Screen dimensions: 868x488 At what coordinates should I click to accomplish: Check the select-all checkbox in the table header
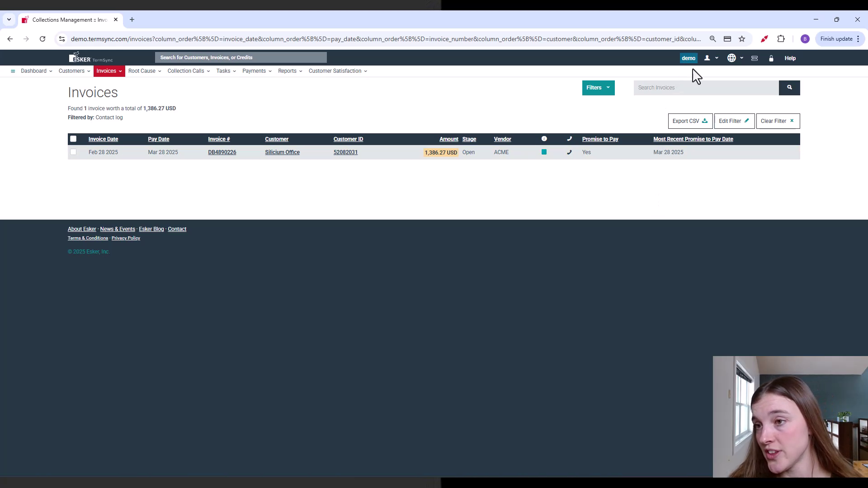73,139
